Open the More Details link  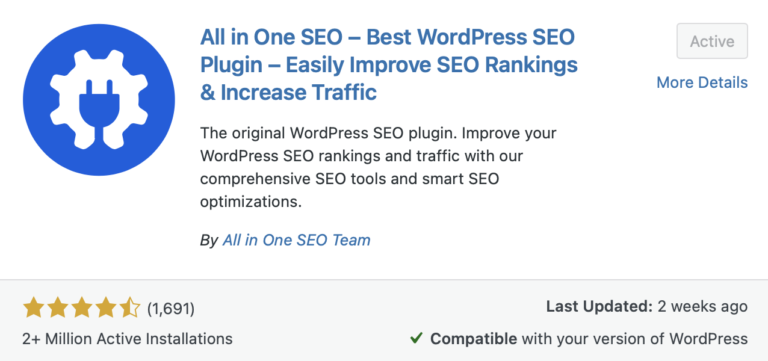[x=702, y=82]
